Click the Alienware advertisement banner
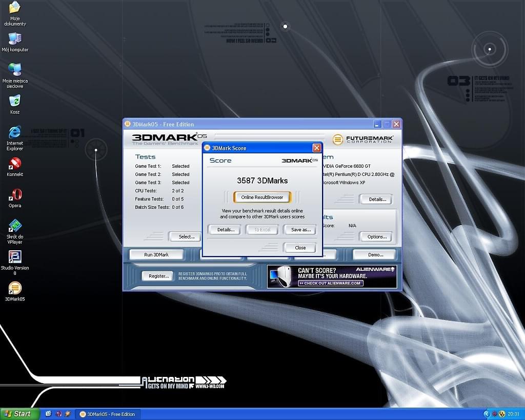This screenshot has width=525, height=420. coord(332,276)
